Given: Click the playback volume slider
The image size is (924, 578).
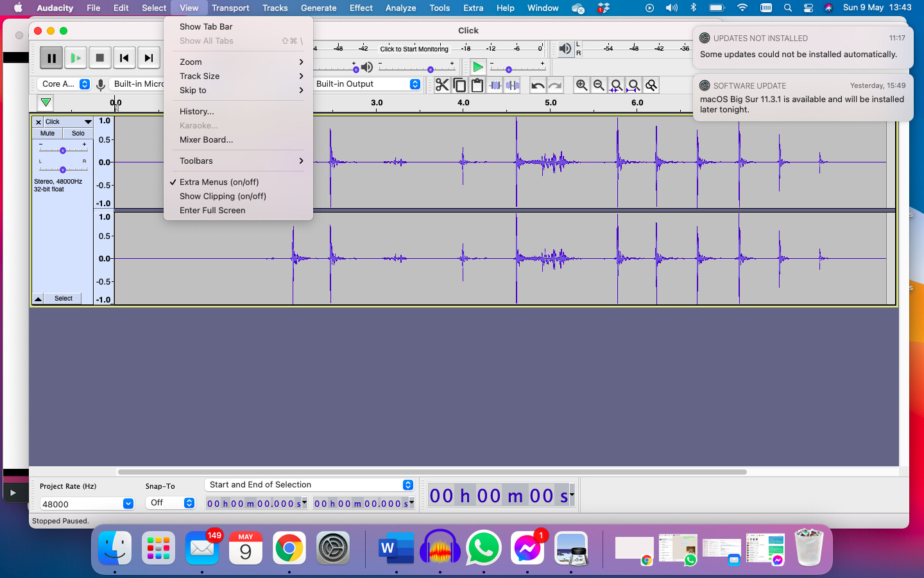Looking at the screenshot, I should (x=417, y=68).
